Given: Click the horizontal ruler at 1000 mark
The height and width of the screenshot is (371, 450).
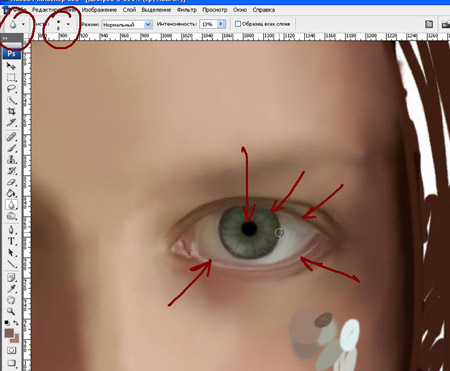Looking at the screenshot, I should pyautogui.click(x=166, y=36).
